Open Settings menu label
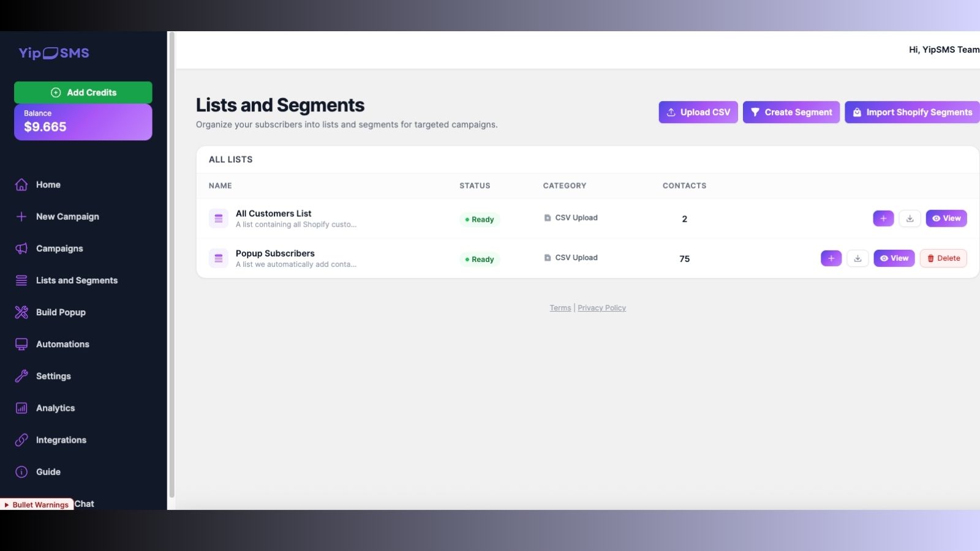 coord(53,376)
